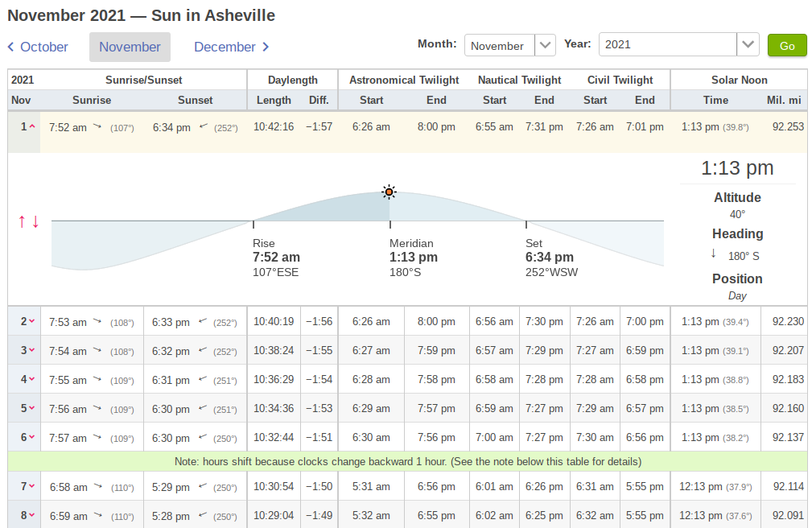Image resolution: width=812 pixels, height=528 pixels.
Task: Click sunrise direction arrow in Nov 4 row
Action: coord(97,379)
